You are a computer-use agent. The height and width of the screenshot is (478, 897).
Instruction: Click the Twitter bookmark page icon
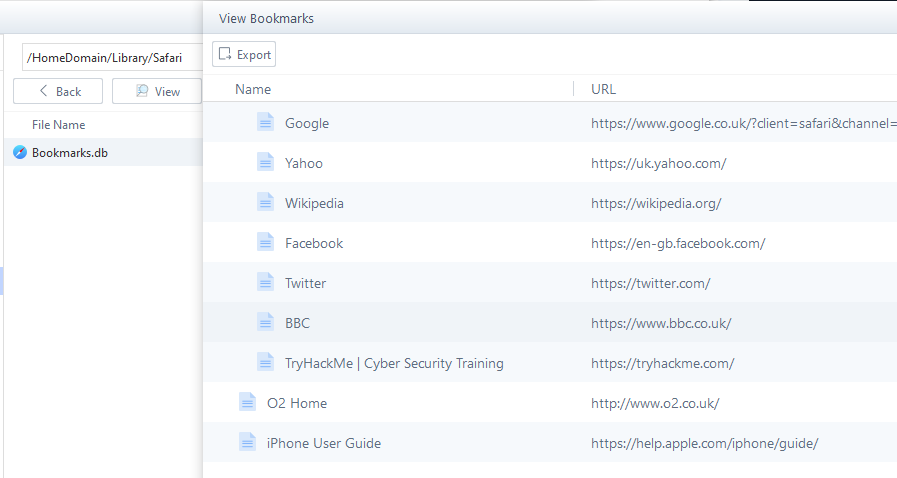point(265,282)
